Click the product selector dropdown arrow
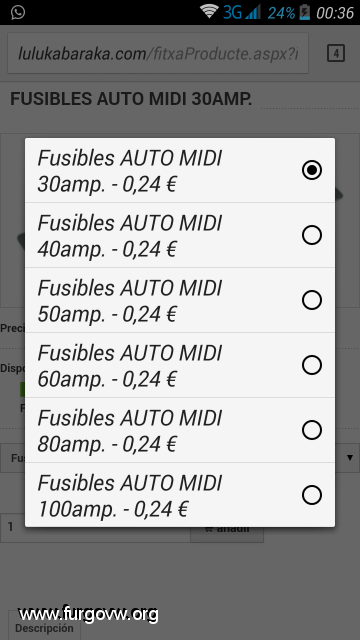 point(350,458)
